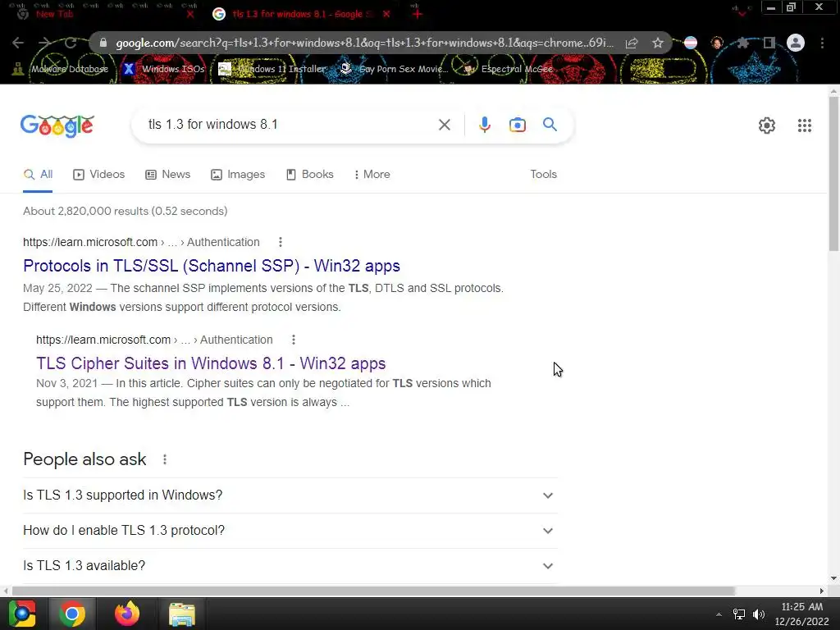
Task: Switch to the New Tab browser tab
Action: [102, 14]
